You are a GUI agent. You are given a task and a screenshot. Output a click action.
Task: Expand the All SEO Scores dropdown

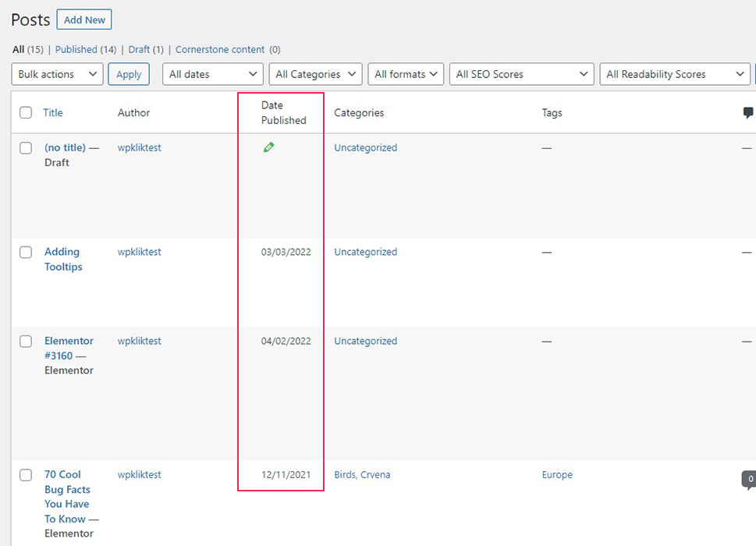click(x=522, y=74)
